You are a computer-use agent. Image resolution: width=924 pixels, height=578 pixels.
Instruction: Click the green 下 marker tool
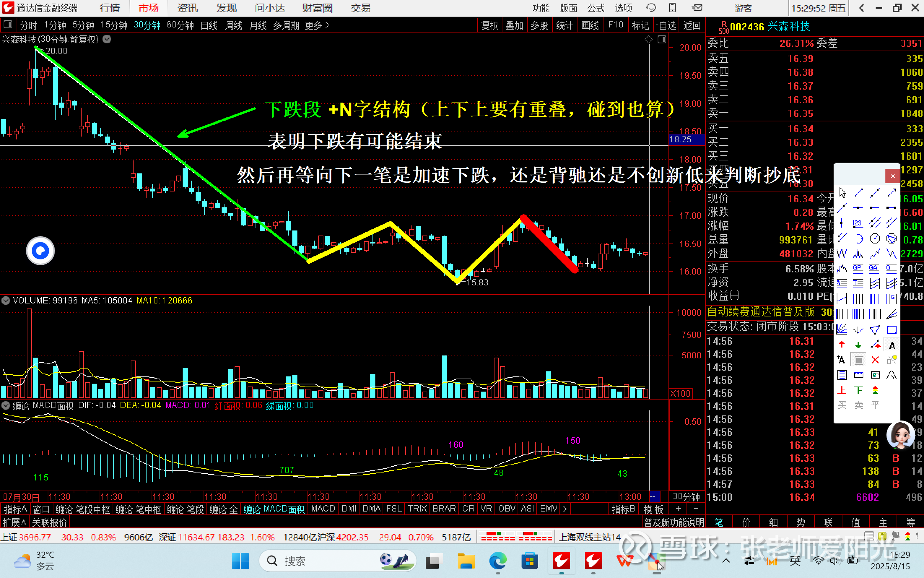[858, 390]
